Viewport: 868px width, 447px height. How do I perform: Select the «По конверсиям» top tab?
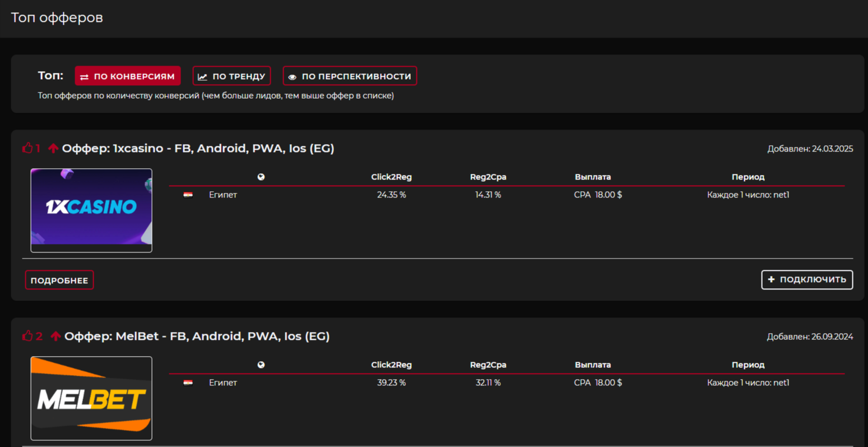click(x=128, y=76)
